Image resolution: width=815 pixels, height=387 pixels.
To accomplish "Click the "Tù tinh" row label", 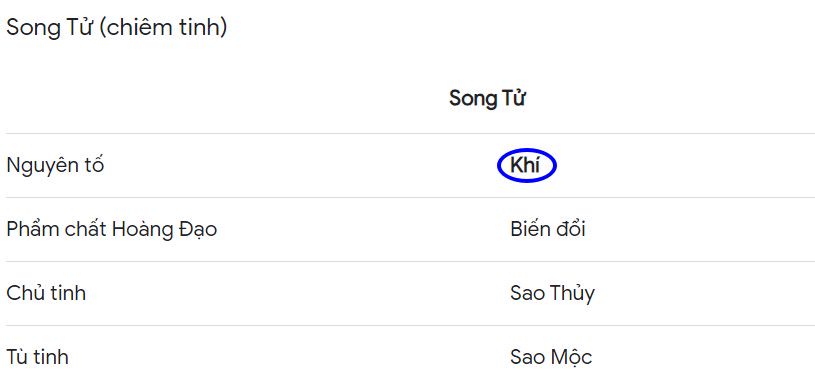I will [37, 357].
